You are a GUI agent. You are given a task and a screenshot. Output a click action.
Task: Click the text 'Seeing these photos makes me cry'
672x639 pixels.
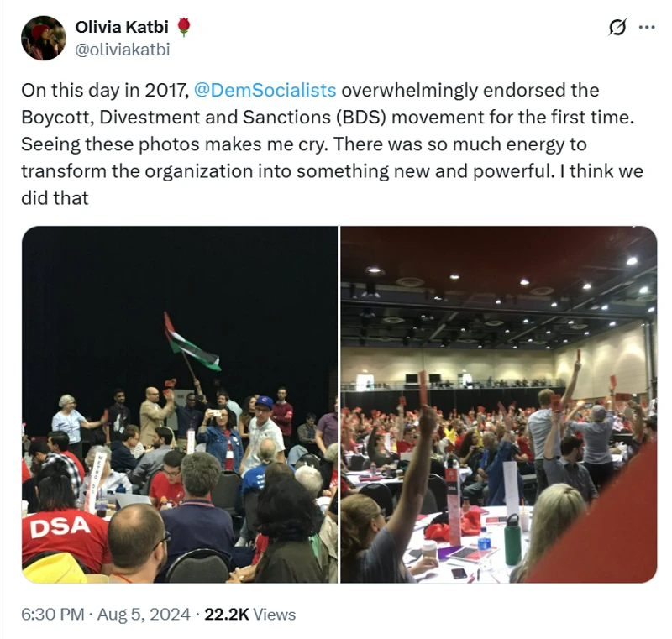pos(175,144)
